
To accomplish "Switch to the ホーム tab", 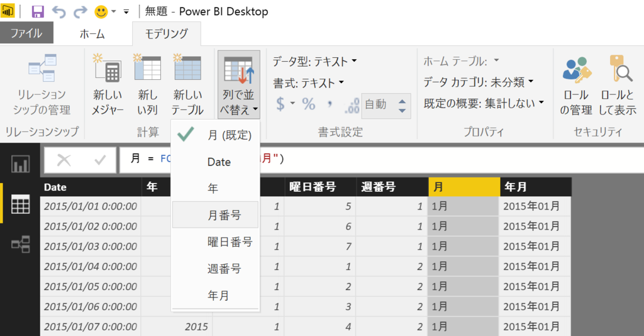I will 92,34.
